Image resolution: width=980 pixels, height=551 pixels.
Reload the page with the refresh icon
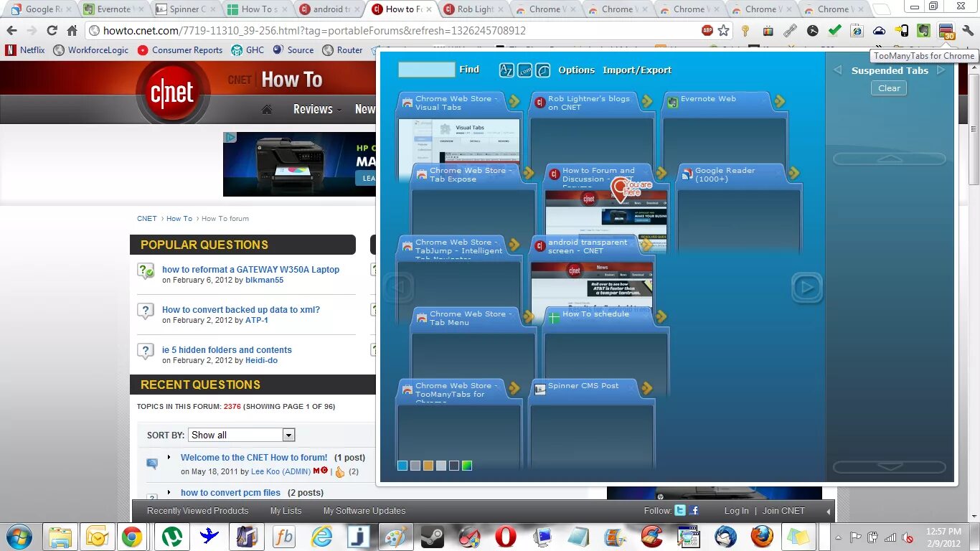point(52,30)
